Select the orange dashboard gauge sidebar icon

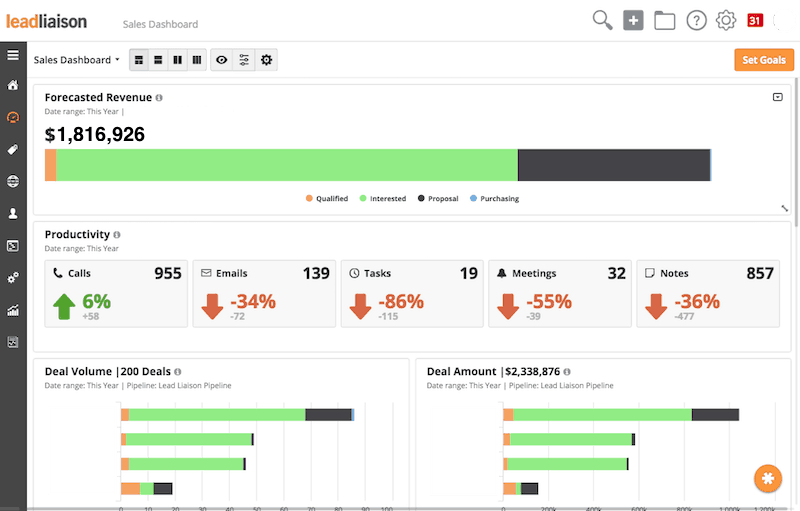pyautogui.click(x=13, y=117)
